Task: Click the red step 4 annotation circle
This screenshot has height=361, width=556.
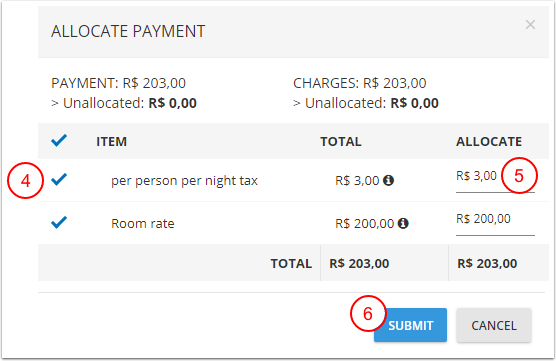Action: 26,180
